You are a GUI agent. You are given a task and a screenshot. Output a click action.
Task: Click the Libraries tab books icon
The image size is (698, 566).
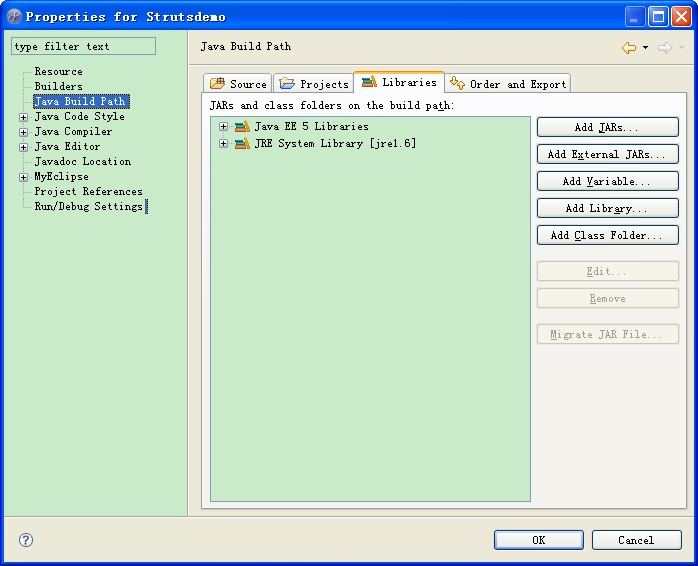(369, 81)
